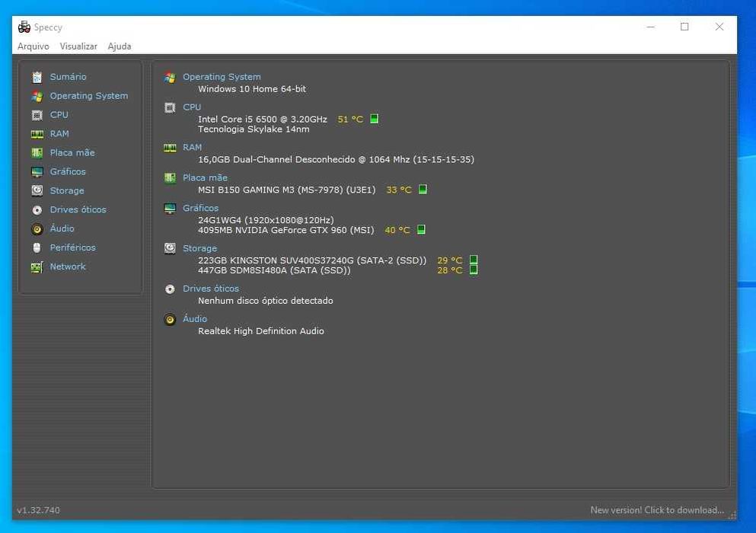Open Network section in sidebar
Image resolution: width=756 pixels, height=533 pixels.
68,266
